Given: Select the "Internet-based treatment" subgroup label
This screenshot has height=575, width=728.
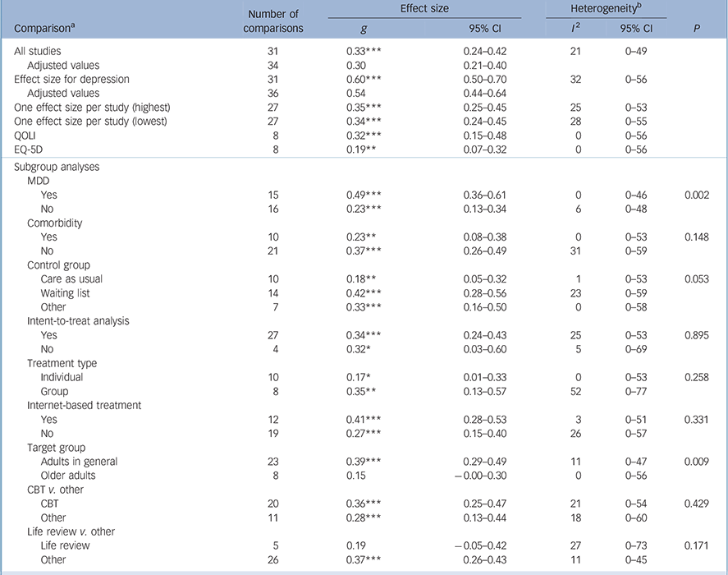Looking at the screenshot, I should click(85, 405).
